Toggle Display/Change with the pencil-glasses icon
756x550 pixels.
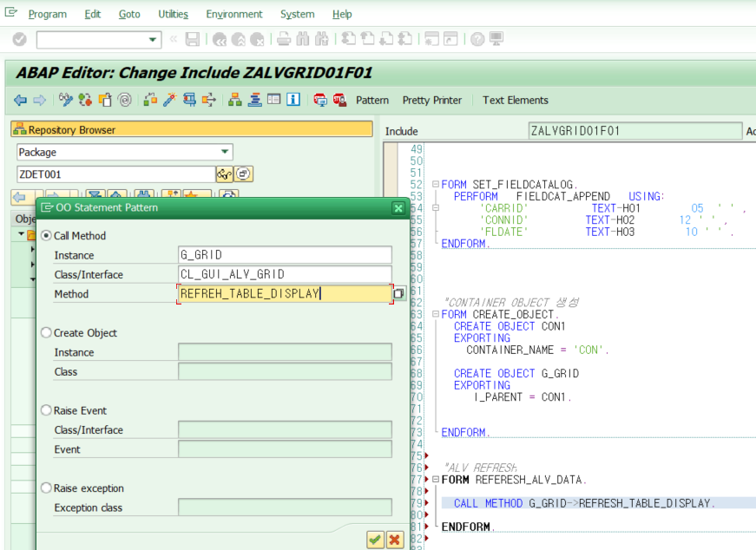click(66, 101)
